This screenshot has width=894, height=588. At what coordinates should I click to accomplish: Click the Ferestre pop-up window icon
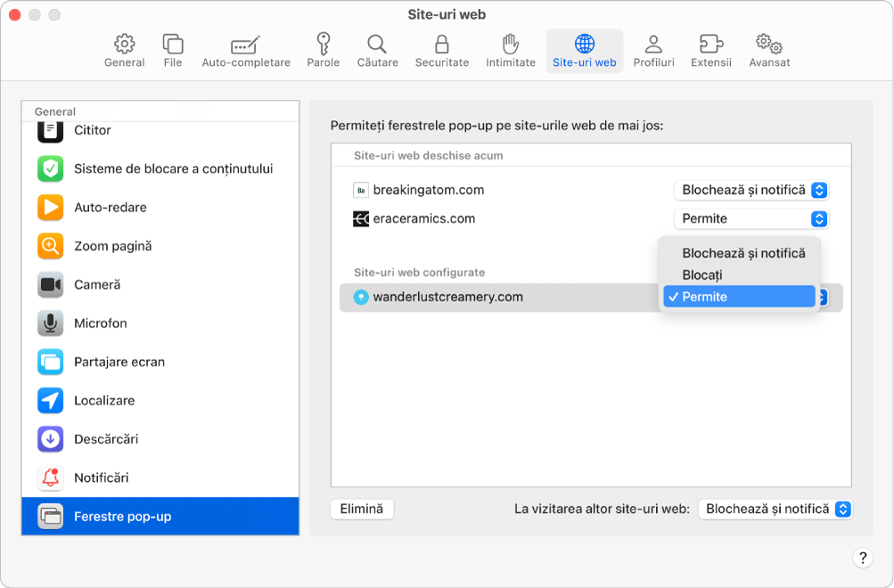(x=50, y=516)
